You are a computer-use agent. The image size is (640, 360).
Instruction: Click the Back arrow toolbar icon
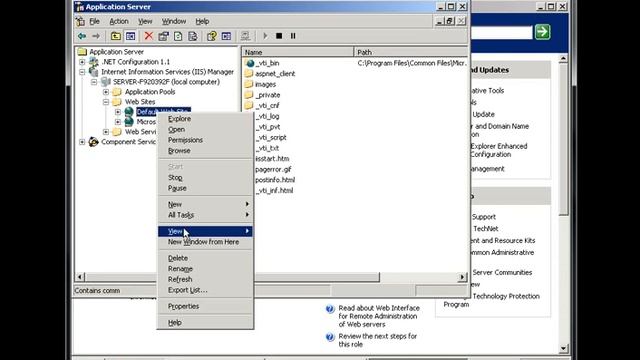(82, 36)
